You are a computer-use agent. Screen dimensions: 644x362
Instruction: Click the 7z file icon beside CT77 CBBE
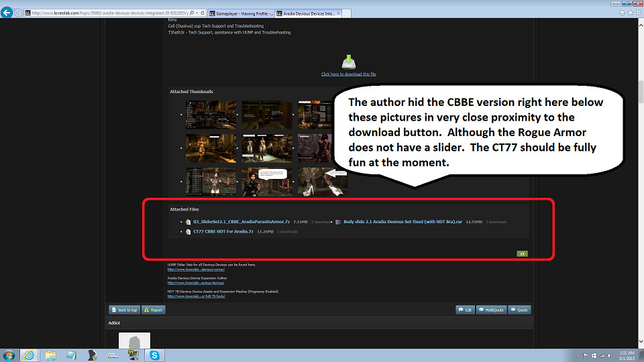click(189, 232)
